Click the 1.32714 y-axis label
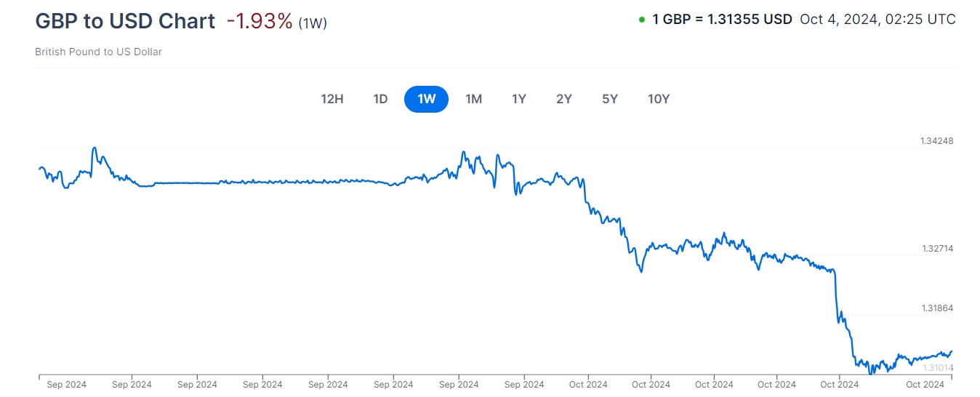Screen dimensions: 980x397 click(x=936, y=249)
